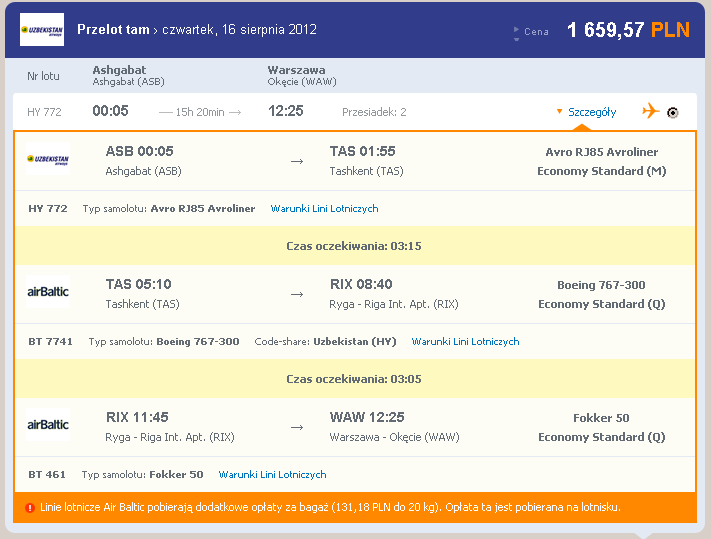Open Warunki Lini Lotniczych for BT 461

273,475
